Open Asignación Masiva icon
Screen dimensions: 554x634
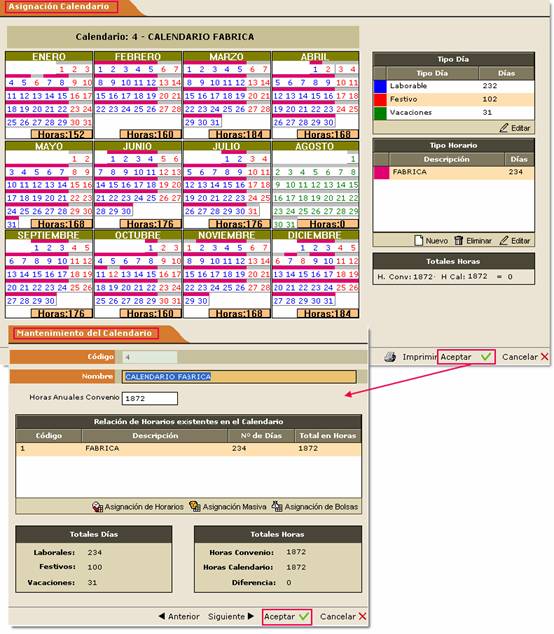point(195,506)
